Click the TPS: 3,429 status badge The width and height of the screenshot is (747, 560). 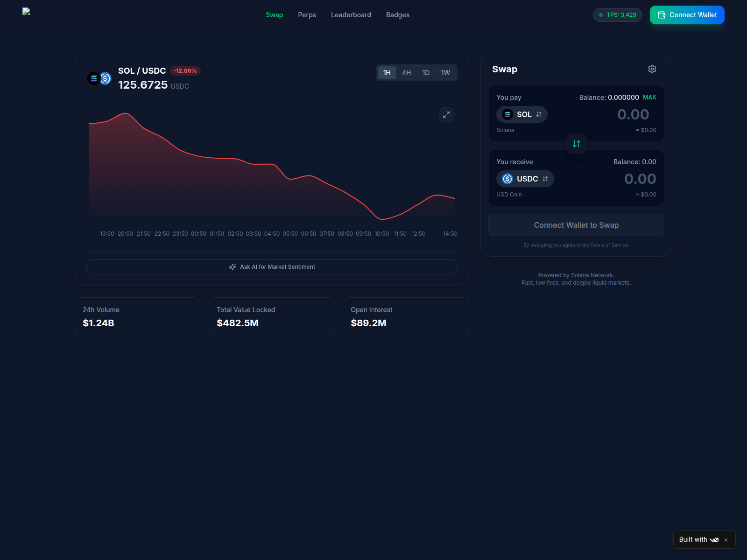click(x=618, y=15)
